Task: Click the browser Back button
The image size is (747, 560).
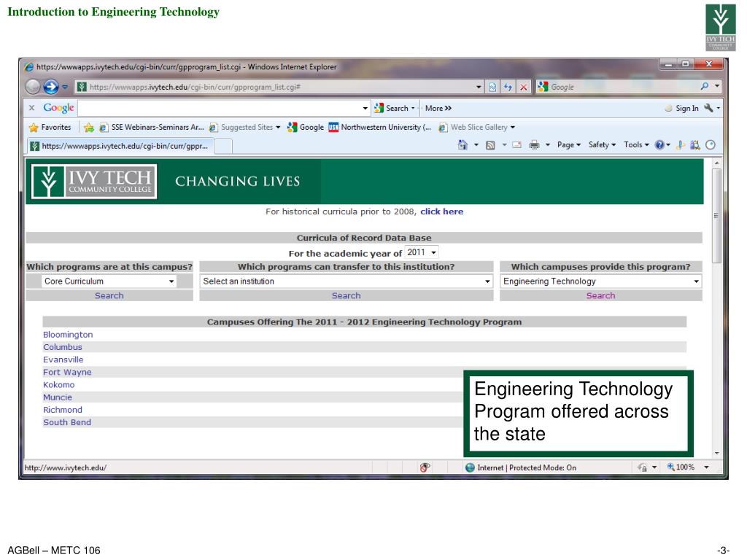Action: coord(33,87)
